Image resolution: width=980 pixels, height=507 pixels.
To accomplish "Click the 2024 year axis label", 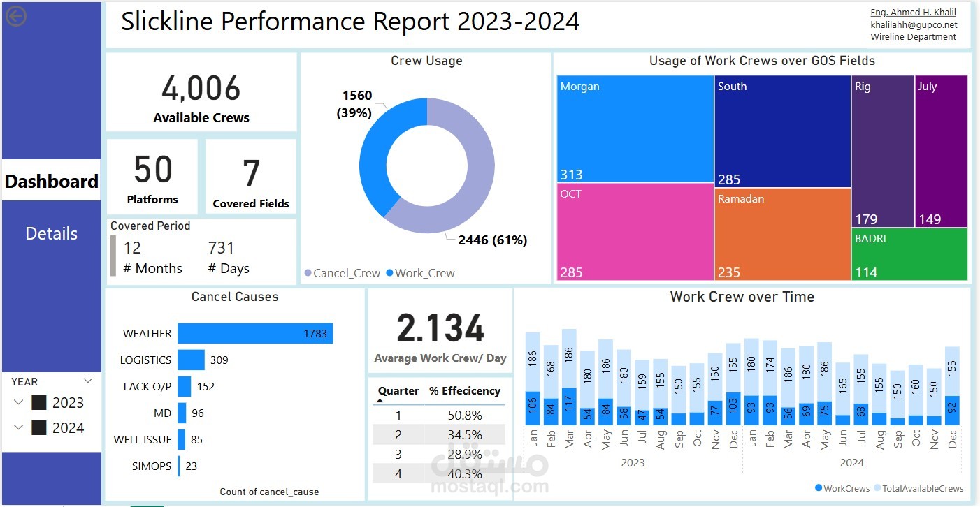I will 851,462.
